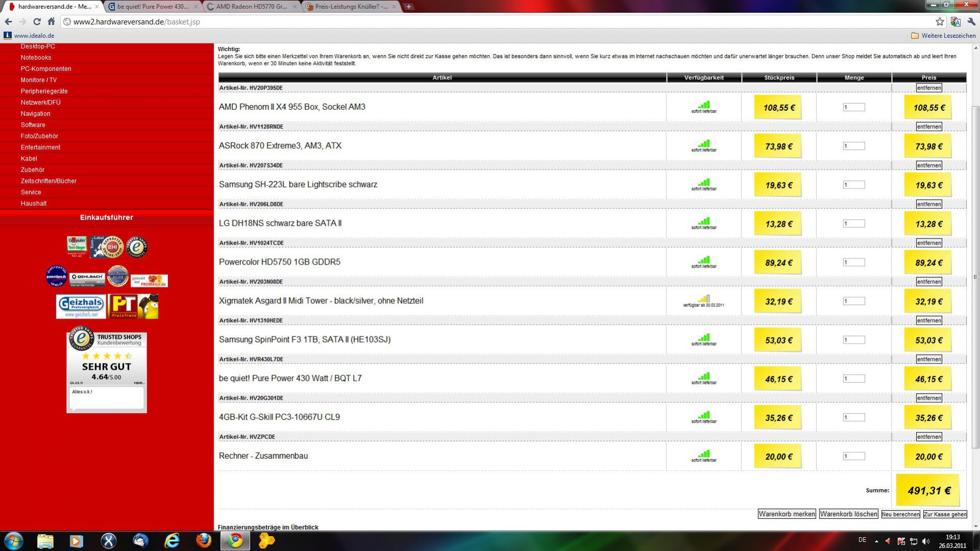Switch to Preis-Leistungs Knüller tab
This screenshot has width=980, height=551.
[x=350, y=7]
